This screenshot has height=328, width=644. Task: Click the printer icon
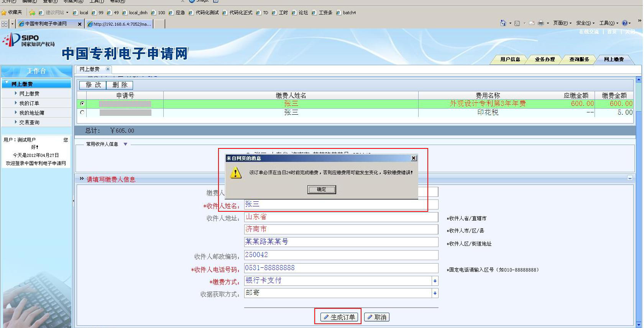pos(541,23)
